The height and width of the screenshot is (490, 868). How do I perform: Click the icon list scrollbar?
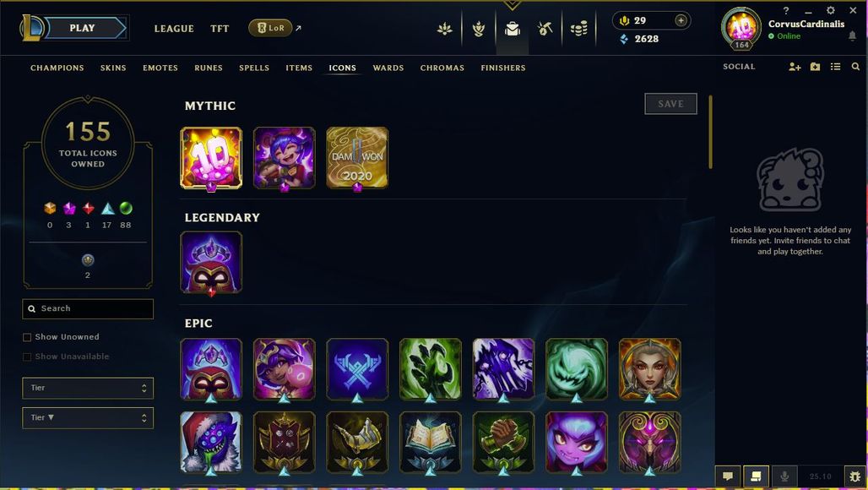710,132
